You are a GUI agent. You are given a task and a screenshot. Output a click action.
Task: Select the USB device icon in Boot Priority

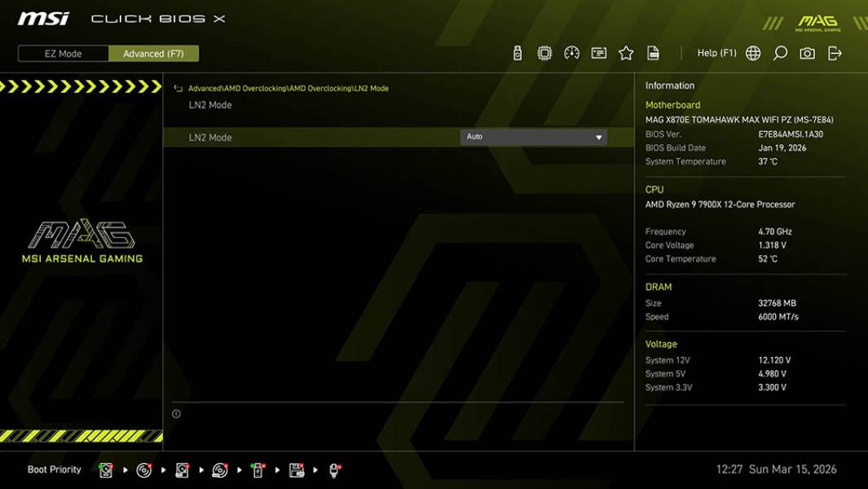click(257, 469)
